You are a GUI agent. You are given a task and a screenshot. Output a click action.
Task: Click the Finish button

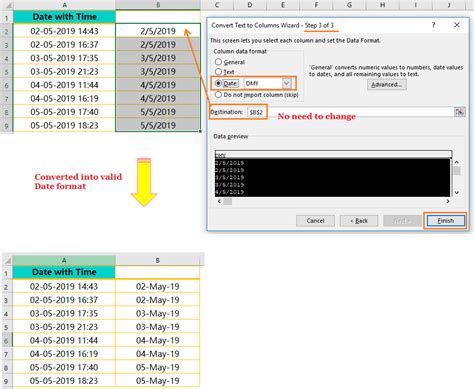pos(445,221)
